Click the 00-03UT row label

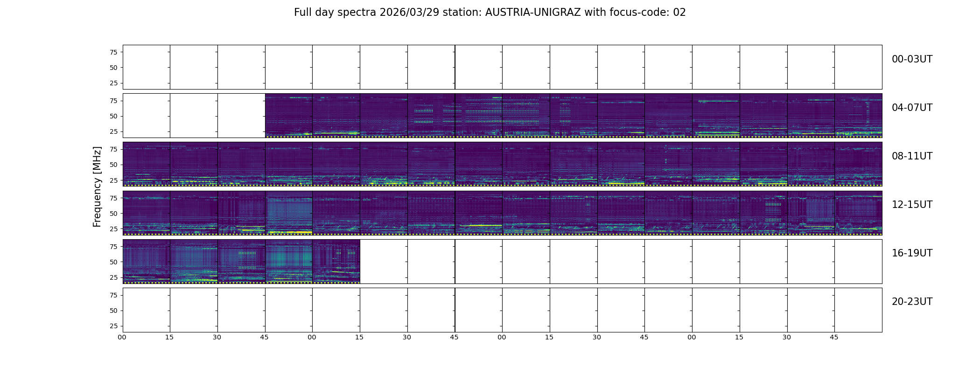coord(912,59)
